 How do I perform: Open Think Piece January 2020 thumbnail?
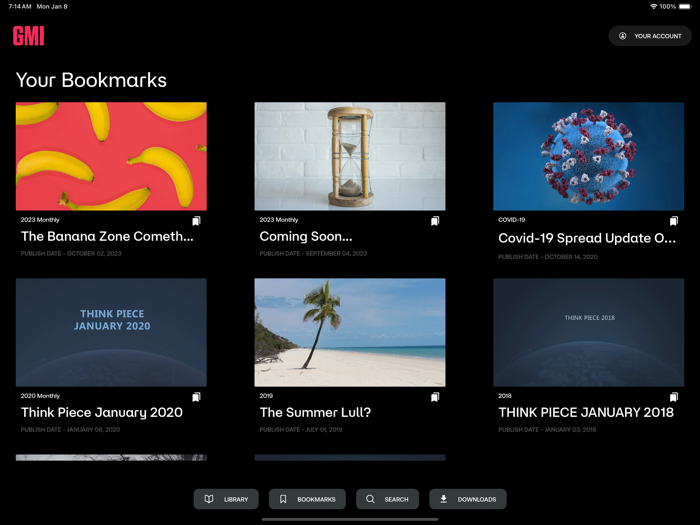point(111,333)
